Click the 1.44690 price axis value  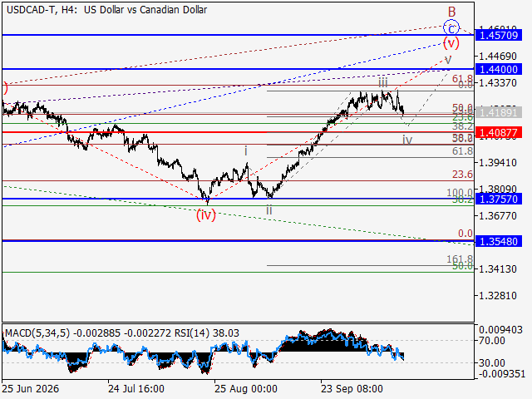pyautogui.click(x=498, y=56)
